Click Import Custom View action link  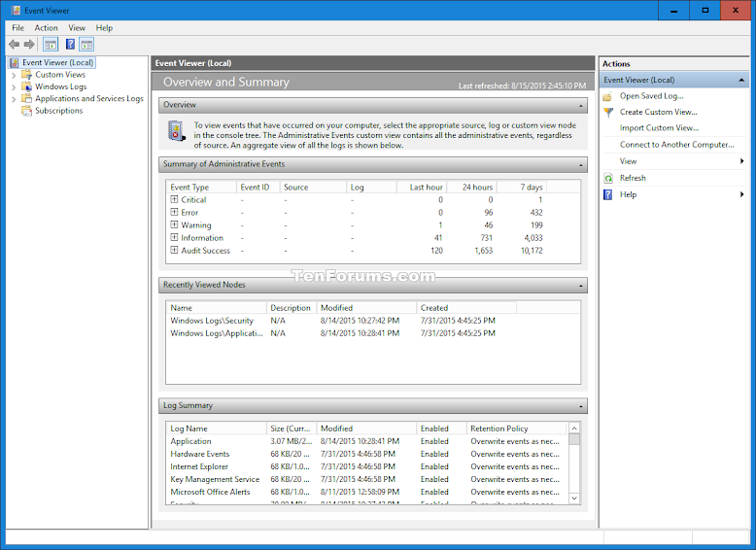tap(659, 128)
